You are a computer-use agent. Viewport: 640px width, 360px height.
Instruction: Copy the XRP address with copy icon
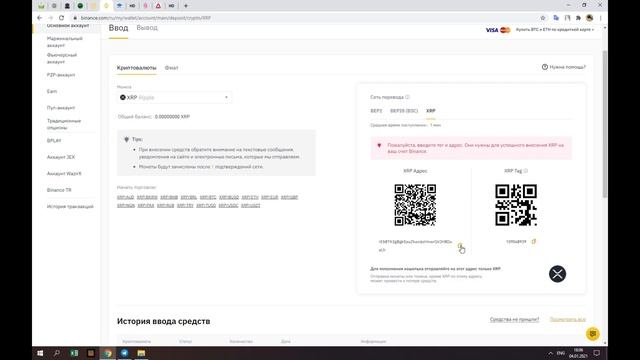(460, 246)
